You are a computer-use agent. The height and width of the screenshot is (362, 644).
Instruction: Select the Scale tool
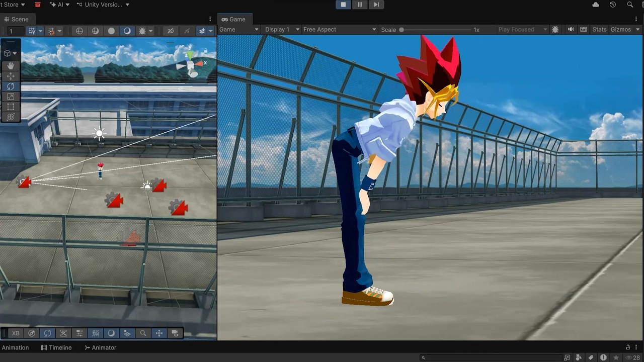click(10, 96)
